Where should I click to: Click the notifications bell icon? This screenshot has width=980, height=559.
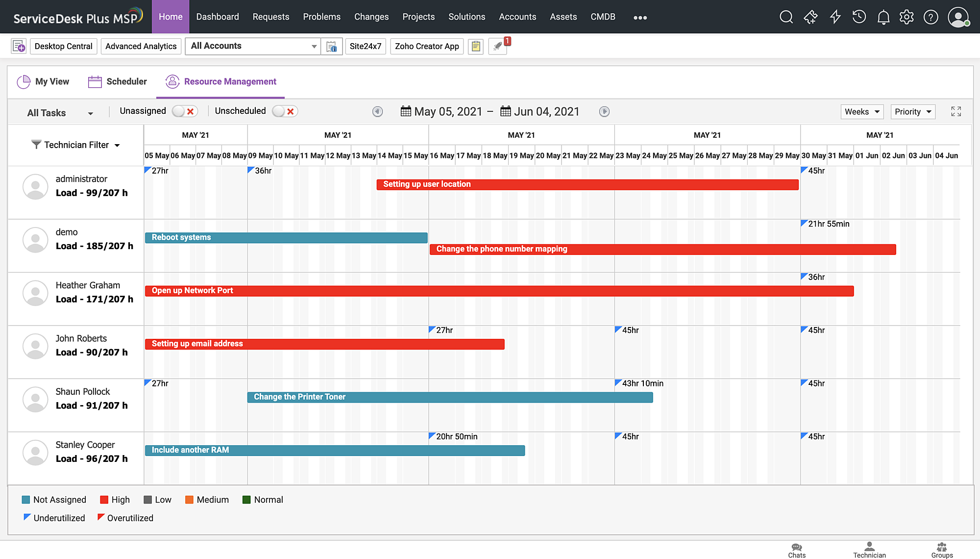pos(882,16)
